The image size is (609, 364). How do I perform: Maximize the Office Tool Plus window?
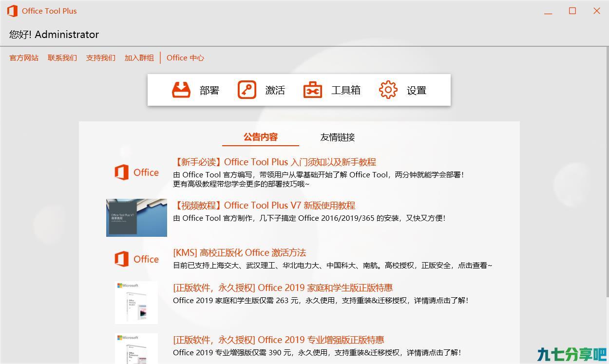(x=572, y=11)
